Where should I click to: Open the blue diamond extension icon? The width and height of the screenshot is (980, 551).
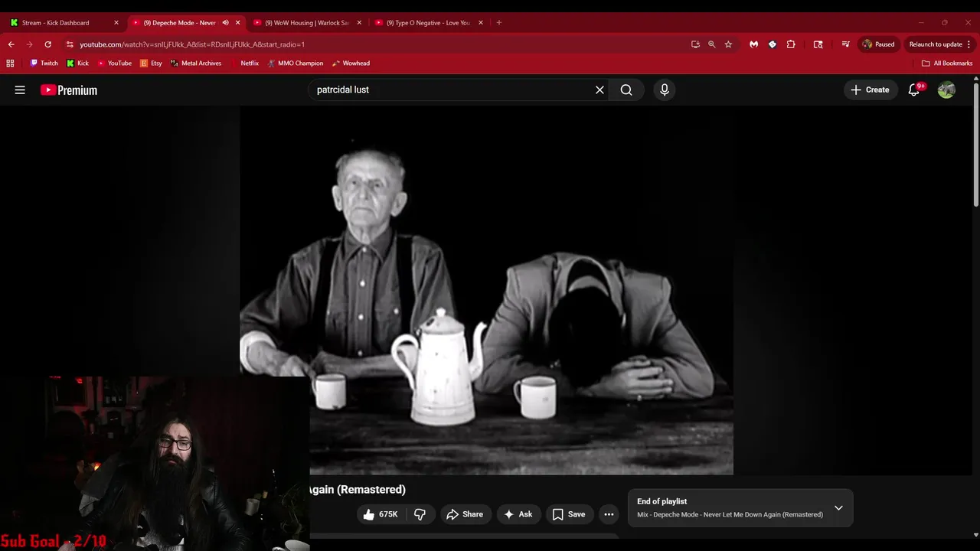(x=772, y=44)
